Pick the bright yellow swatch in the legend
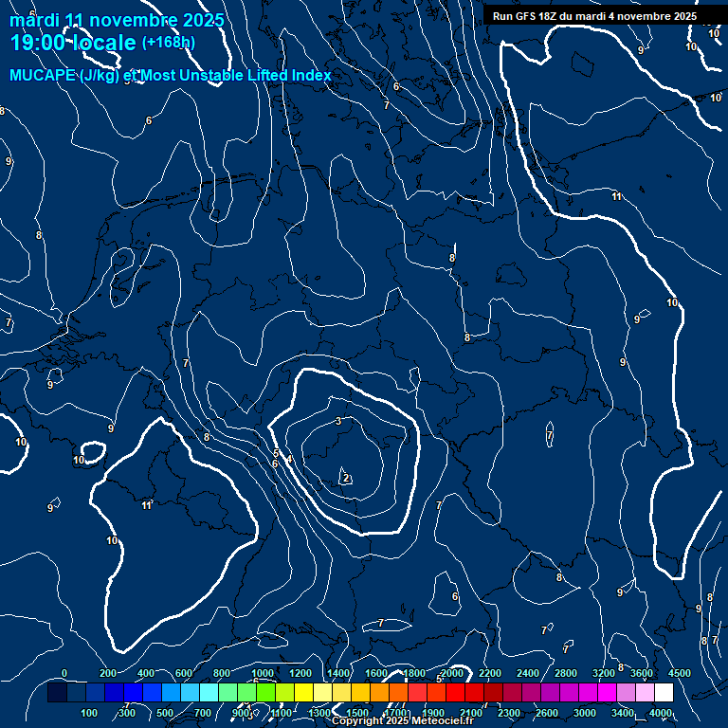 coord(303,693)
